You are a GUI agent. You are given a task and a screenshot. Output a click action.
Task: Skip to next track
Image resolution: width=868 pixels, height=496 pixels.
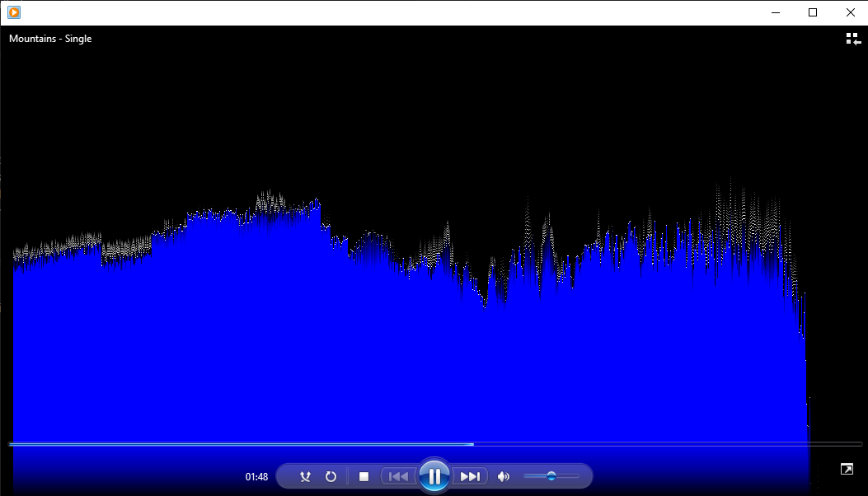(x=470, y=476)
